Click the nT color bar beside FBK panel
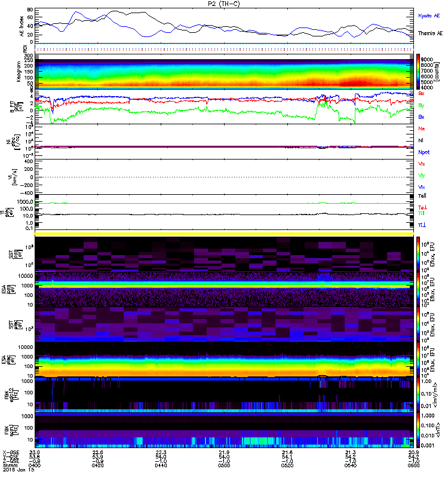The image size is (448, 478). coord(418,430)
